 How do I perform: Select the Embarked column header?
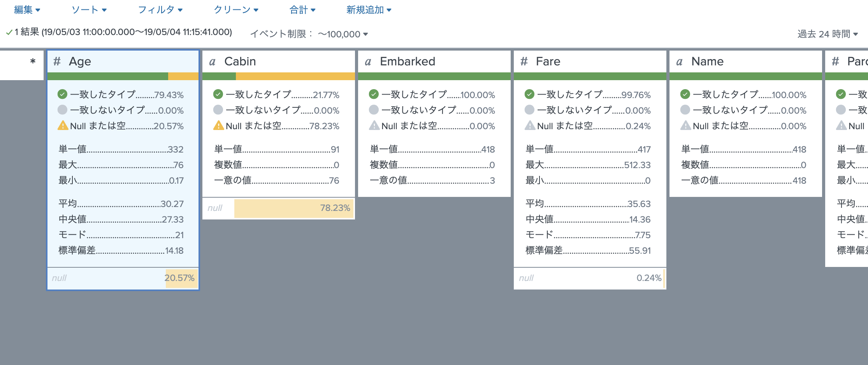407,61
